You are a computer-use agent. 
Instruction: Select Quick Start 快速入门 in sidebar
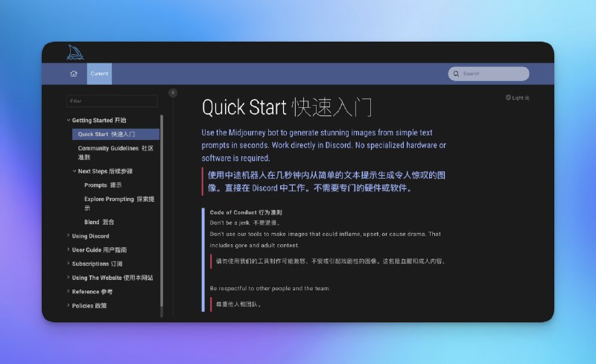click(115, 134)
